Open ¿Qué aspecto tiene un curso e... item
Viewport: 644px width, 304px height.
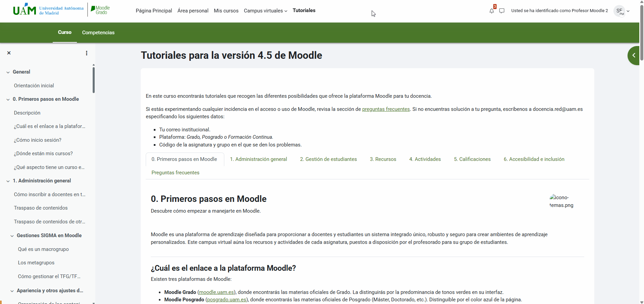click(49, 167)
